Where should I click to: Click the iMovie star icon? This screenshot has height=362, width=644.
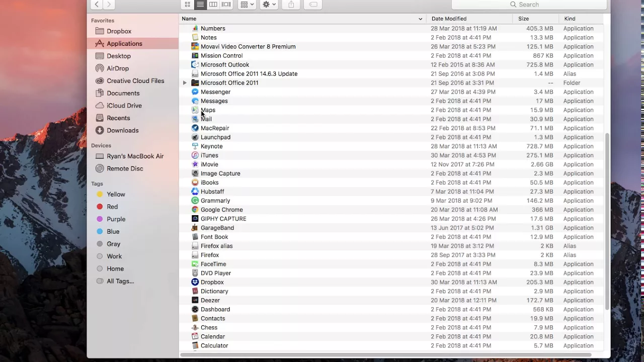[195, 164]
